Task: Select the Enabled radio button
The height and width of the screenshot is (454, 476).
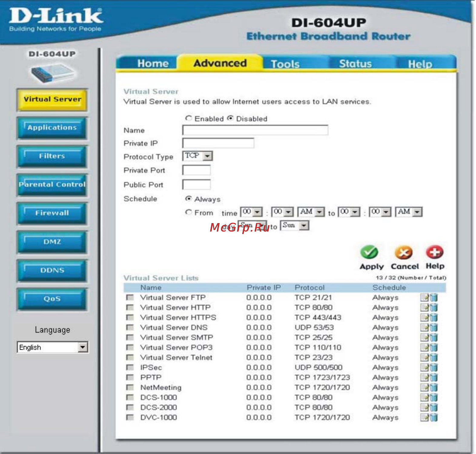Action: coord(189,118)
